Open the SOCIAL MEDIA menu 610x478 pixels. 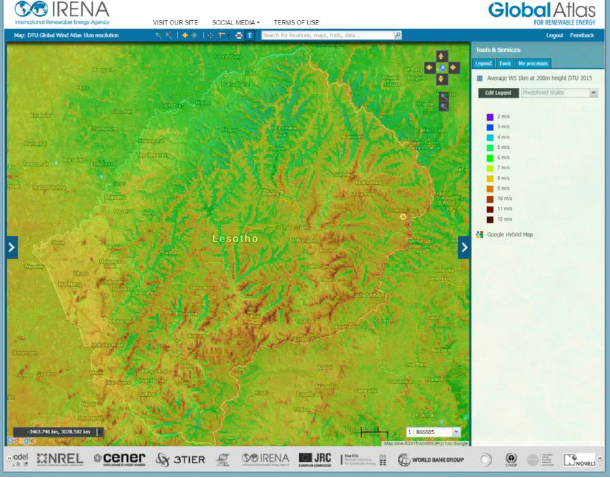point(236,21)
